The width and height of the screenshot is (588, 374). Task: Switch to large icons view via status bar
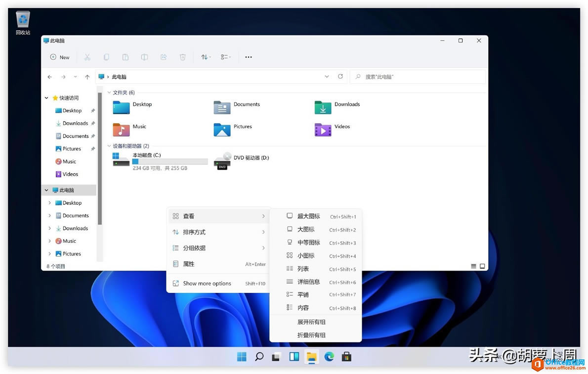click(482, 266)
